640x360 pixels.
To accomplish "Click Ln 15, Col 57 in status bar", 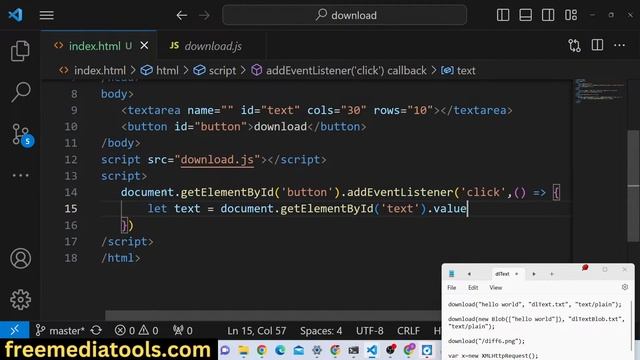I will (x=257, y=331).
